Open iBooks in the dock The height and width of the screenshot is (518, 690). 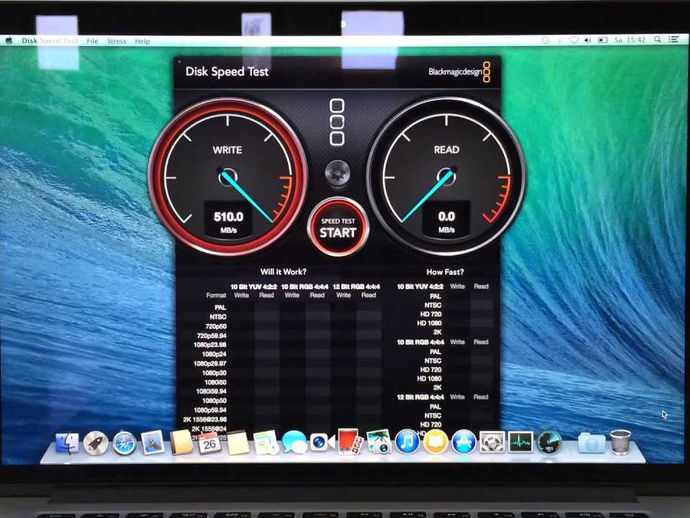(435, 442)
